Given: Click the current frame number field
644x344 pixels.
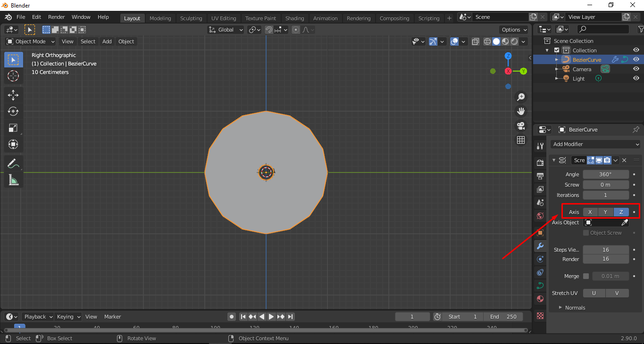Looking at the screenshot, I should pyautogui.click(x=412, y=316).
